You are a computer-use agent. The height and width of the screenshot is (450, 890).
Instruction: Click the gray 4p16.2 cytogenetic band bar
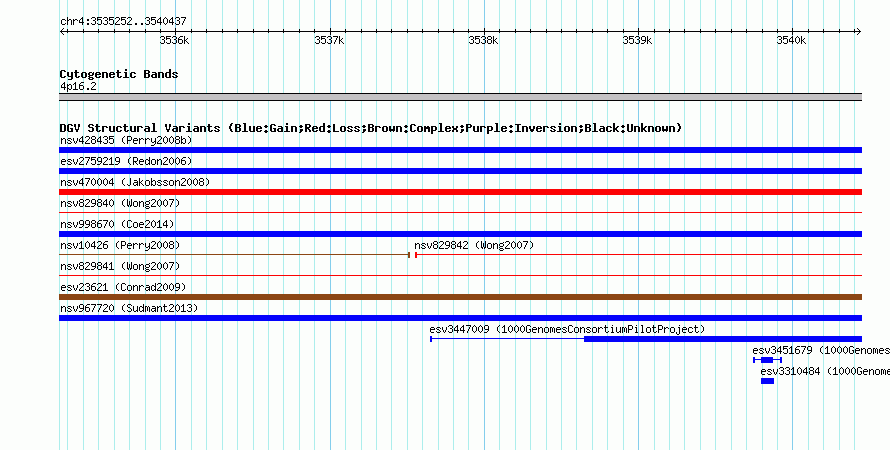pyautogui.click(x=460, y=97)
